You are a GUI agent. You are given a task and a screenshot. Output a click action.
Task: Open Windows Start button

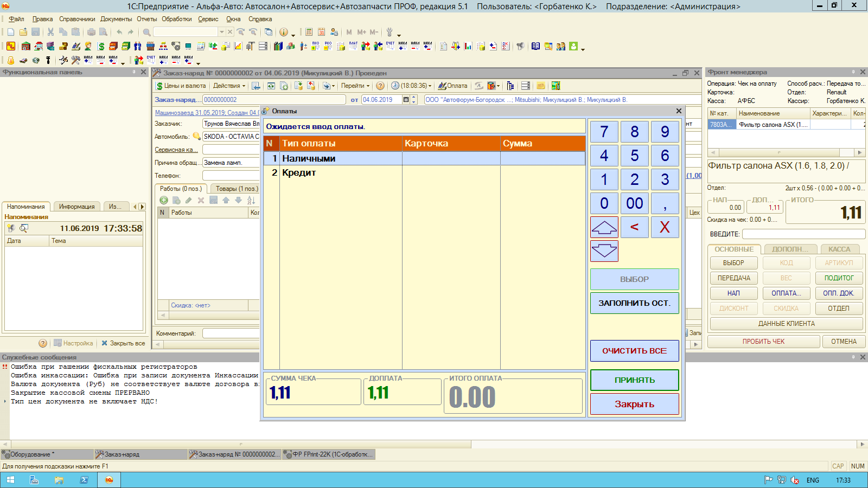coord(10,480)
